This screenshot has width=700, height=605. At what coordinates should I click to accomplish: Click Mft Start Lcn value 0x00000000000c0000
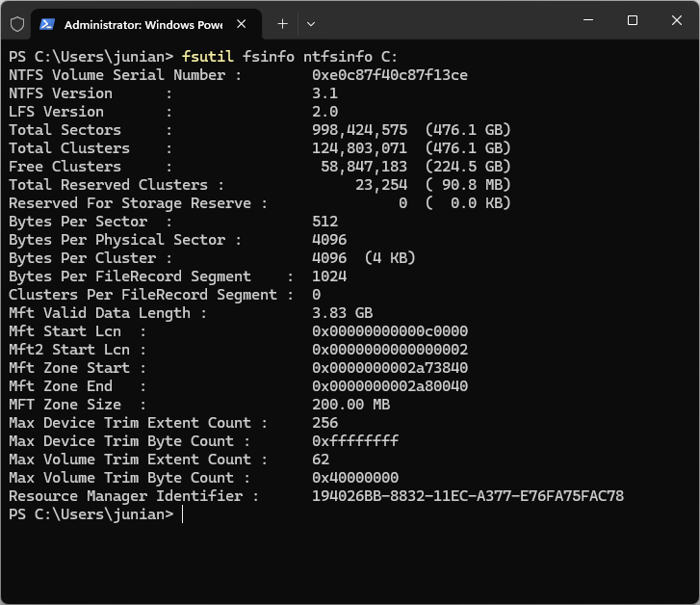[x=390, y=331]
